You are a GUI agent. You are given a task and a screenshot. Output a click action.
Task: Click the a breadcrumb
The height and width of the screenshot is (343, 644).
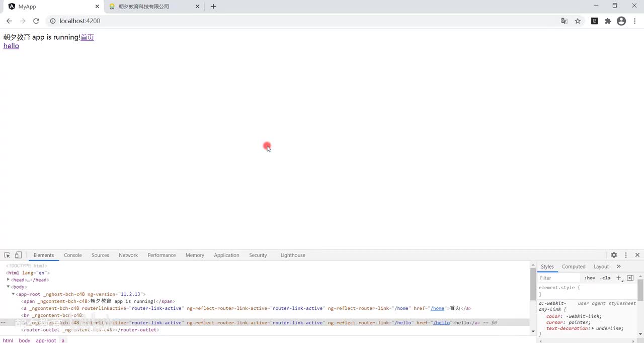click(63, 340)
